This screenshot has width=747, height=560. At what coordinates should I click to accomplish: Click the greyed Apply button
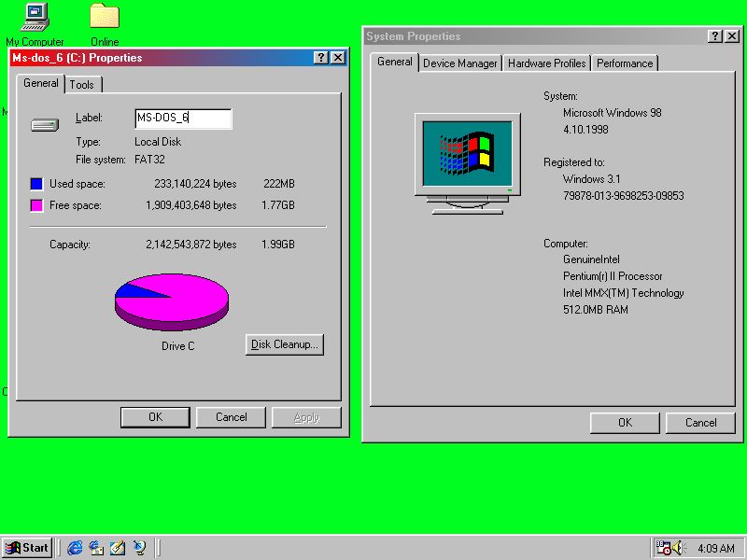[x=306, y=417]
